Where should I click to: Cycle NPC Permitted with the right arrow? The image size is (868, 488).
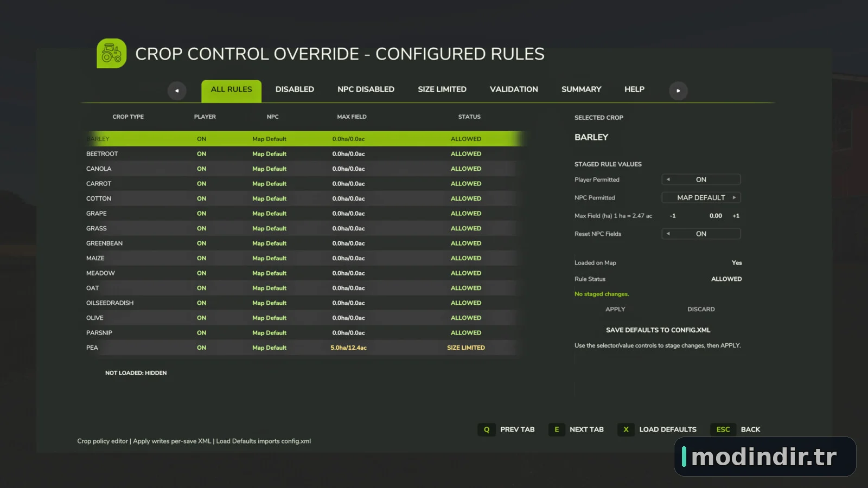point(734,197)
